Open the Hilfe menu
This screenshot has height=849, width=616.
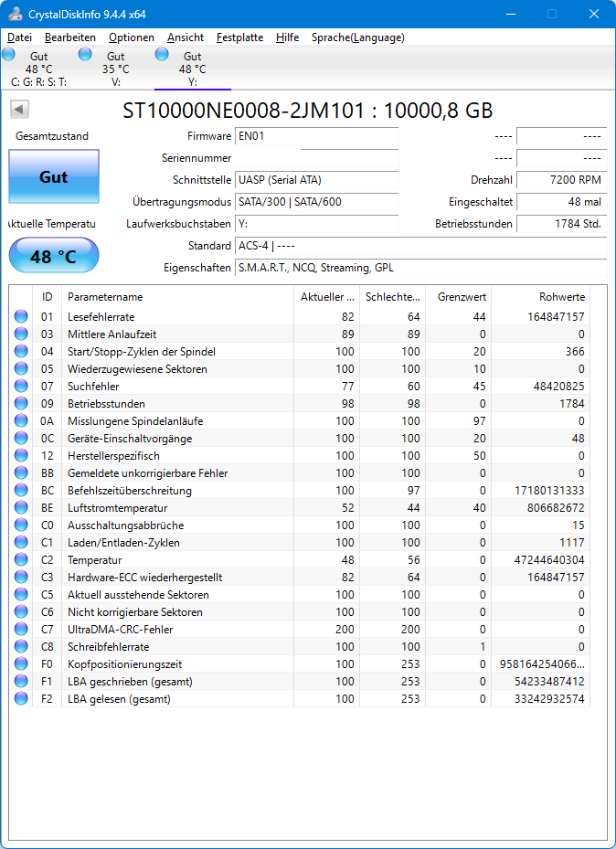(287, 37)
